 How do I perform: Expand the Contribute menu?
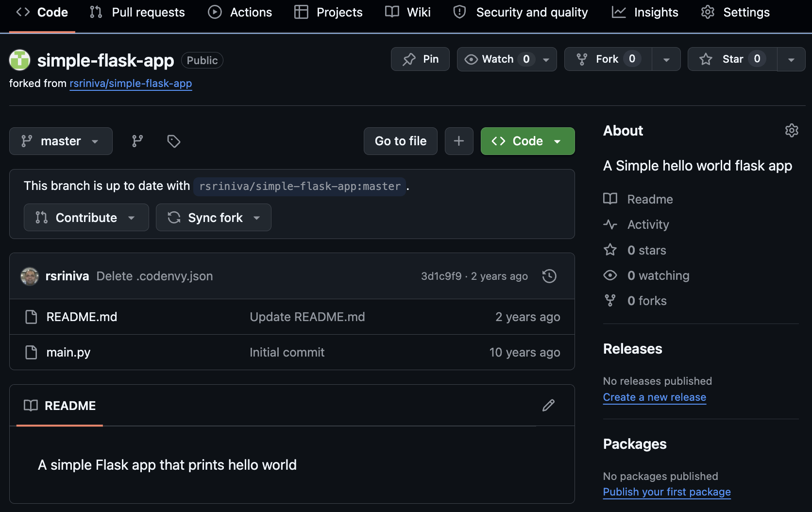pyautogui.click(x=86, y=218)
